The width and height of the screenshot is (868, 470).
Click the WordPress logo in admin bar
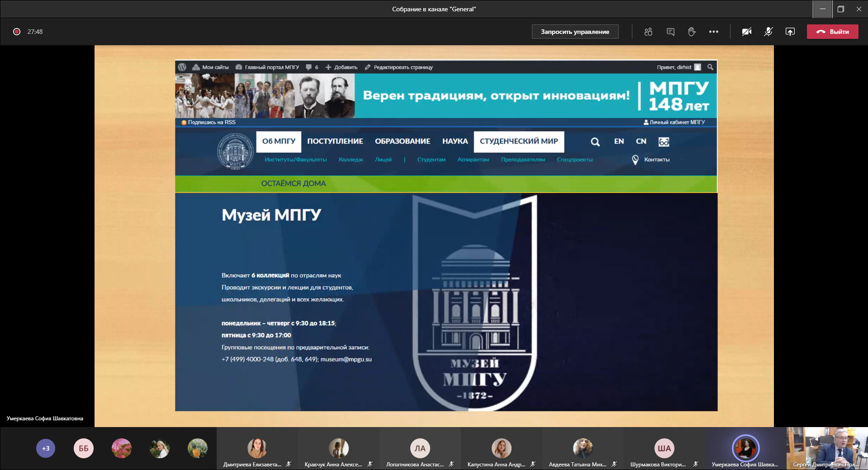click(x=182, y=67)
